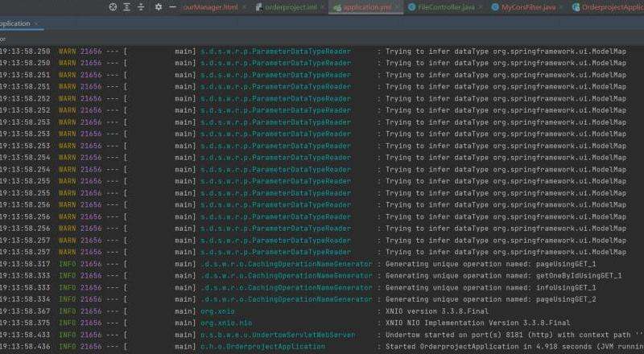Click the message ending pageUsingGET_2
The width and height of the screenshot is (644, 354).
(x=490, y=299)
